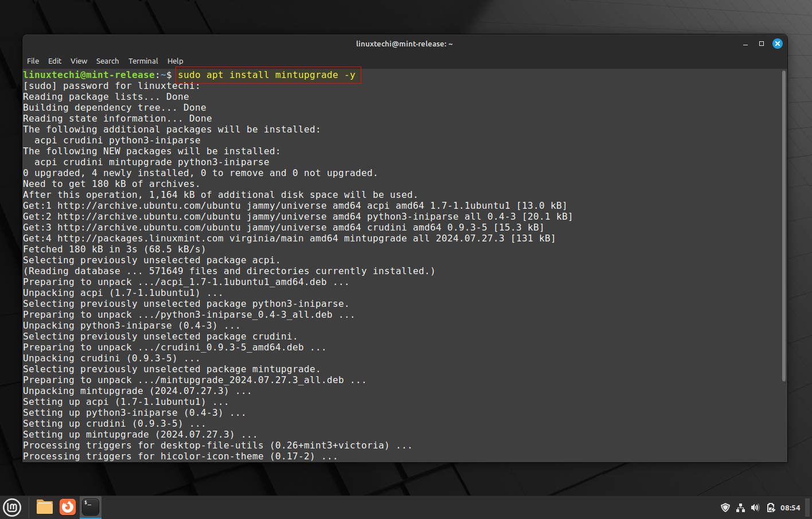
Task: Click 'Reading package lists... Done' line
Action: (106, 97)
